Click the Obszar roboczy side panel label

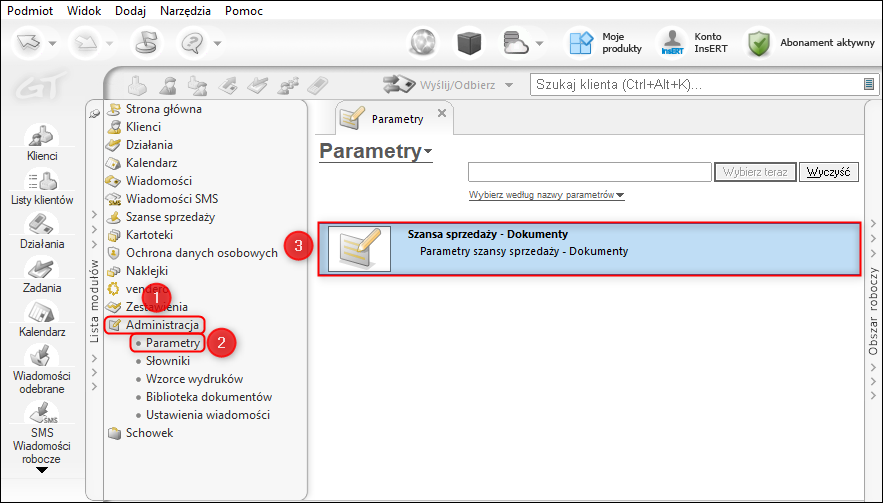pos(873,311)
